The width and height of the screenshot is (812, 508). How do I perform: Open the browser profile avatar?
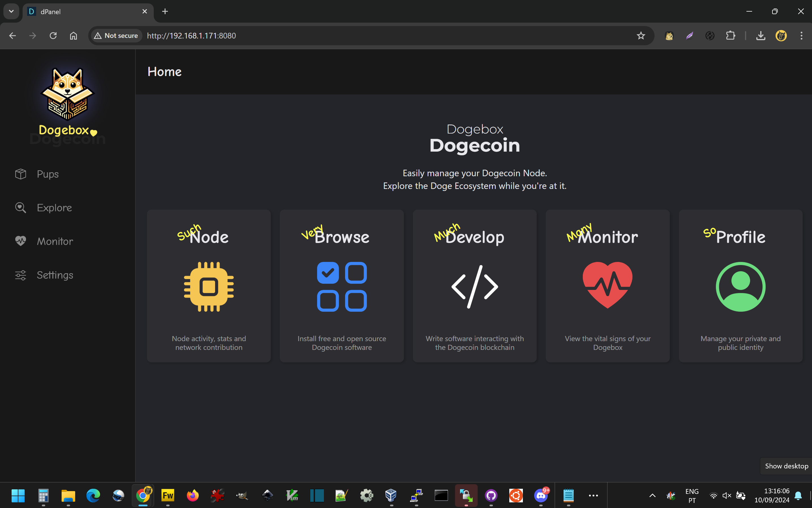pyautogui.click(x=781, y=36)
